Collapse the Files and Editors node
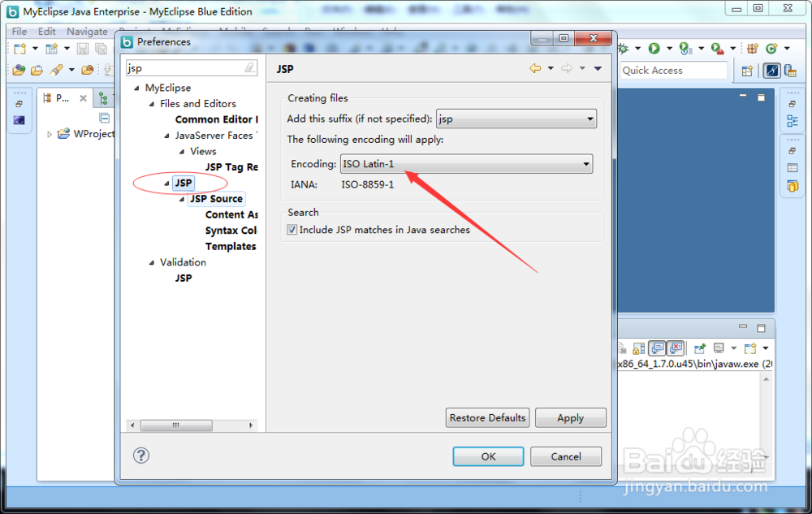The height and width of the screenshot is (514, 812). tap(152, 104)
